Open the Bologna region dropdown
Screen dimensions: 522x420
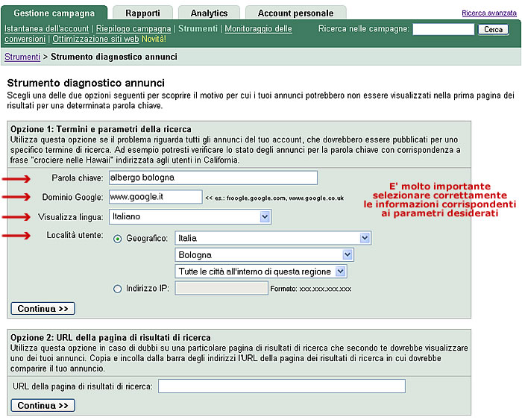[264, 255]
